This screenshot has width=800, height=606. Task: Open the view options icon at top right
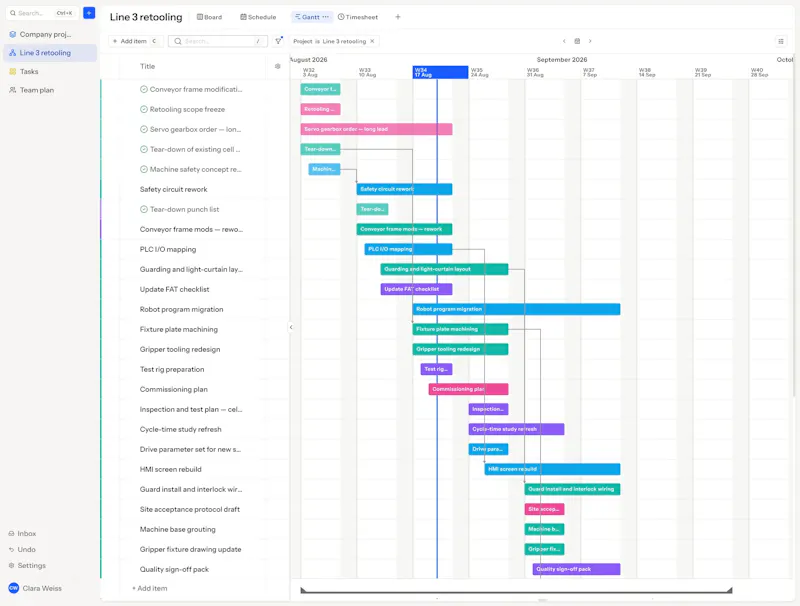[781, 41]
